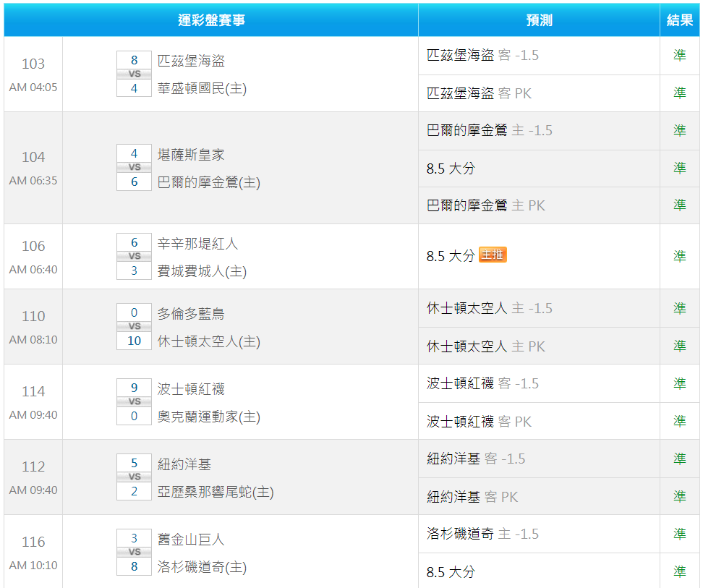Screen dimensions: 703x588
Task: Select prediction 匹茲堡海盜 客 PK
Action: tap(479, 93)
